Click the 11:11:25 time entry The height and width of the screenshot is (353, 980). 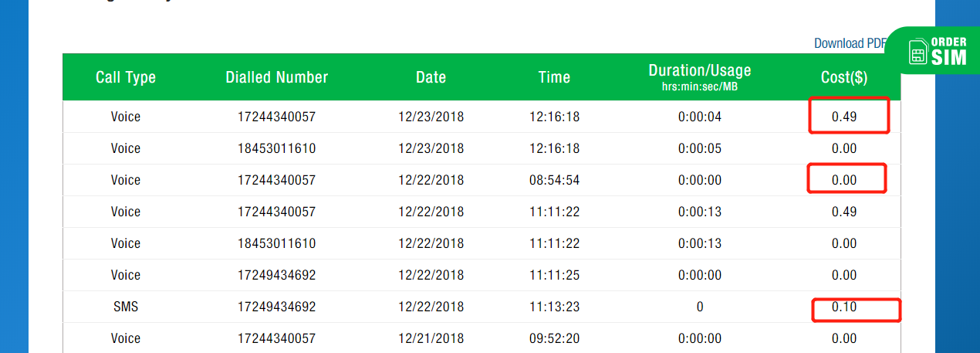click(x=554, y=275)
